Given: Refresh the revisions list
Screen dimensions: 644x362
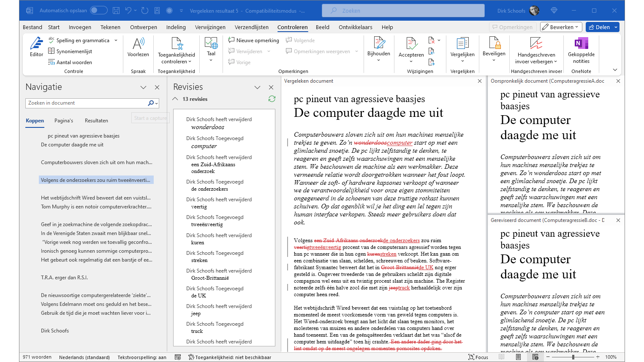Looking at the screenshot, I should coord(272,99).
